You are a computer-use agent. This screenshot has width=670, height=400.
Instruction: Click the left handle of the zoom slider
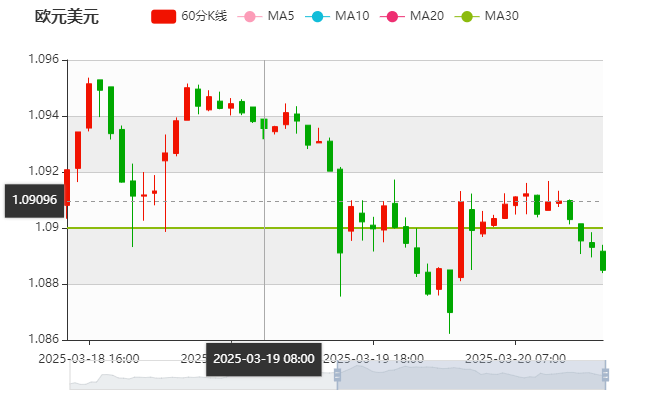[x=337, y=375]
